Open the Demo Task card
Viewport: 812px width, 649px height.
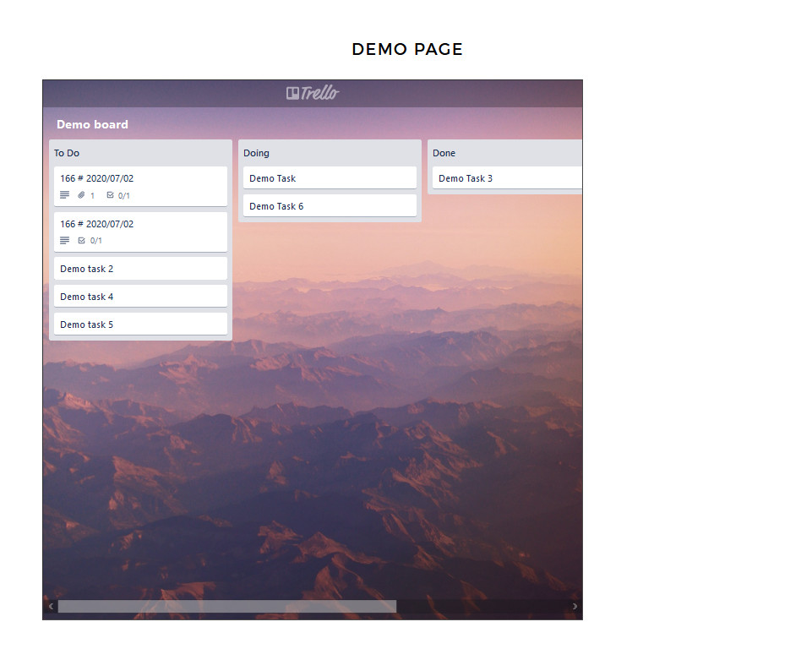point(330,178)
